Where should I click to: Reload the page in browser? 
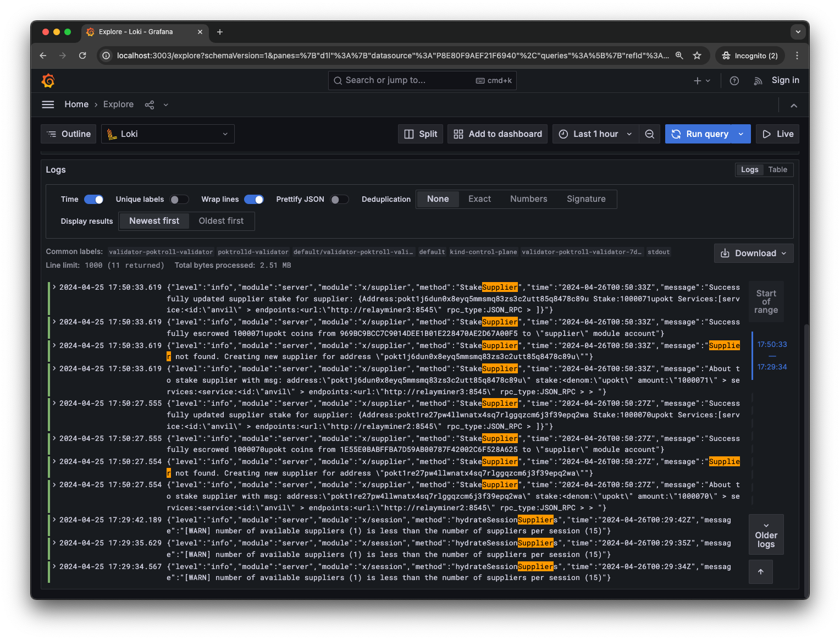(x=82, y=56)
